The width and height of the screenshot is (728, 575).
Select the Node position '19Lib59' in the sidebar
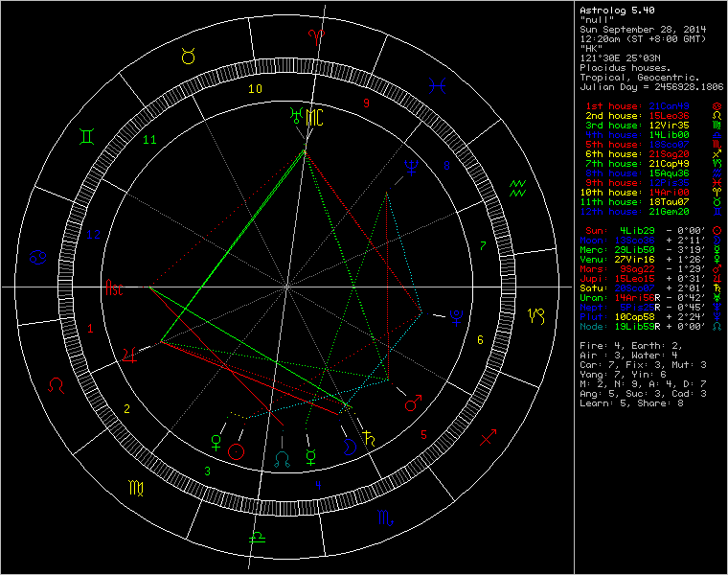tap(637, 327)
